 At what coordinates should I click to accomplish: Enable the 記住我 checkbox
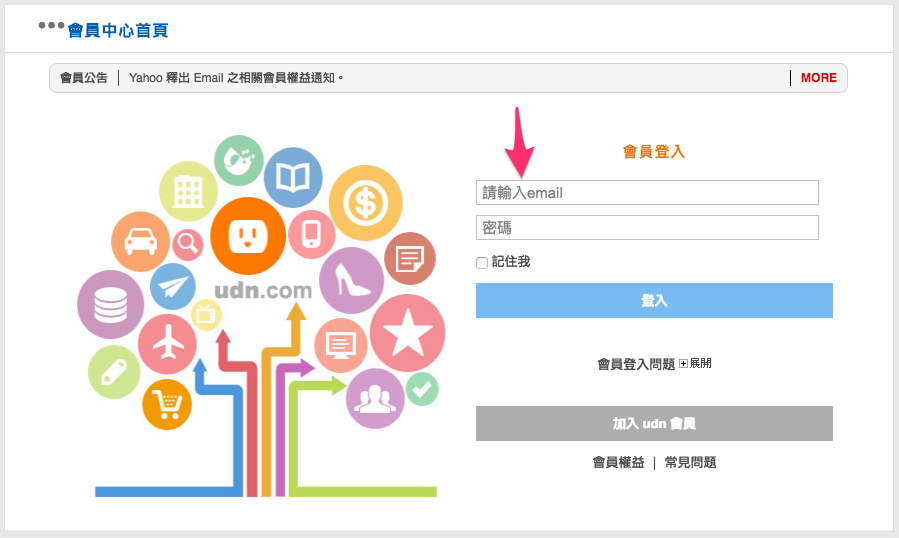pos(482,263)
